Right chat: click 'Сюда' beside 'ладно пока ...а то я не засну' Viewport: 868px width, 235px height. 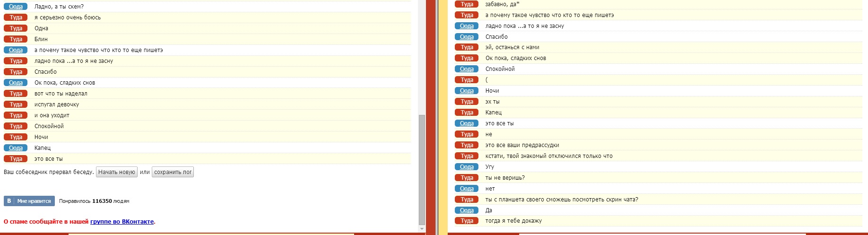467,26
